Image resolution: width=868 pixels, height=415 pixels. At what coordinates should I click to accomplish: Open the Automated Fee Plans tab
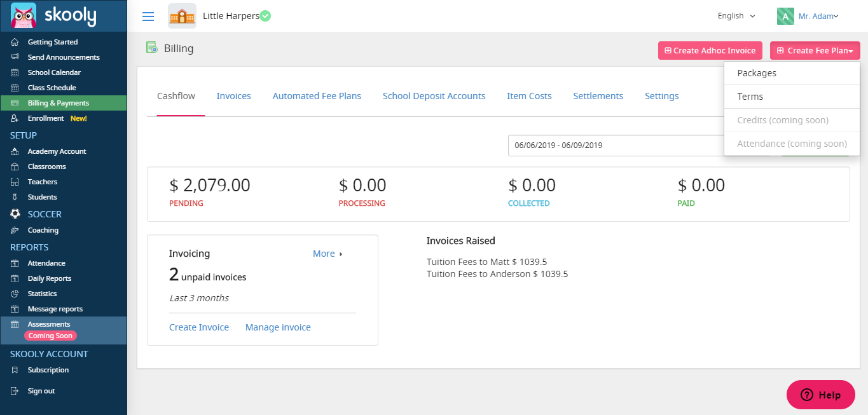(x=317, y=96)
